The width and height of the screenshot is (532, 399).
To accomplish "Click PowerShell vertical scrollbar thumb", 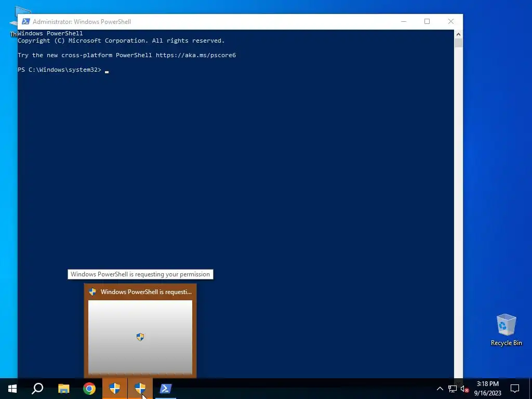I will pos(458,43).
